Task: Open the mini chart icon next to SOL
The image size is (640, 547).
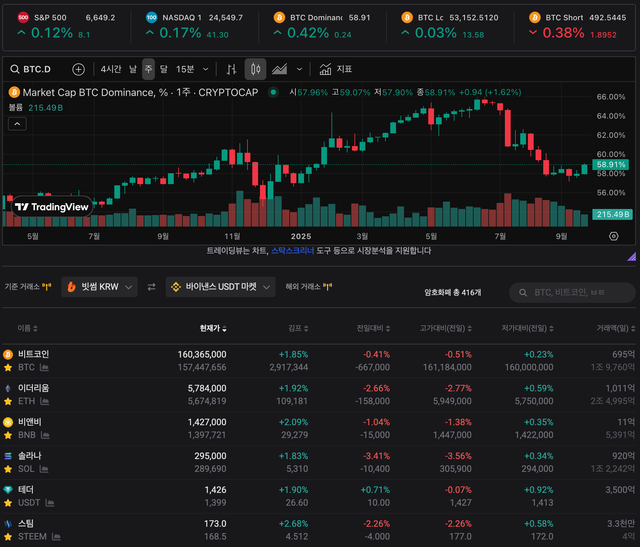Action: [44, 469]
